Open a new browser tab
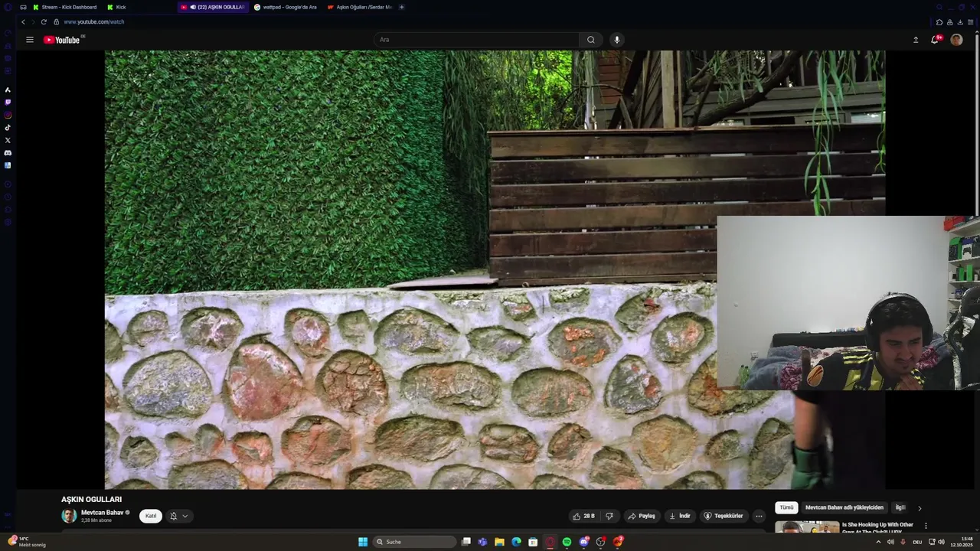Viewport: 980px width, 551px height. point(402,7)
